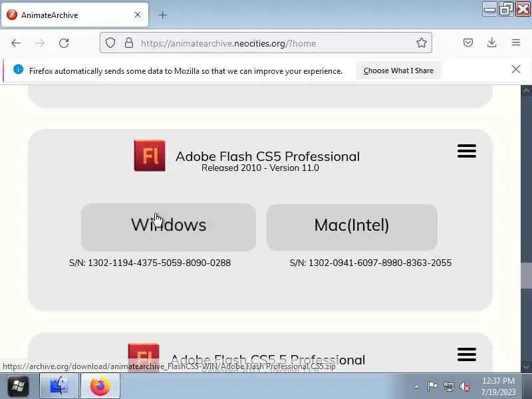Click Adobe Flash CS5 Professional title
This screenshot has width=532, height=399.
pos(267,156)
